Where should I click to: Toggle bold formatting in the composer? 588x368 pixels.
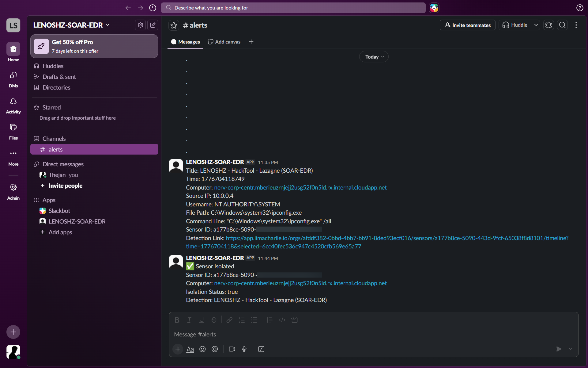click(177, 320)
